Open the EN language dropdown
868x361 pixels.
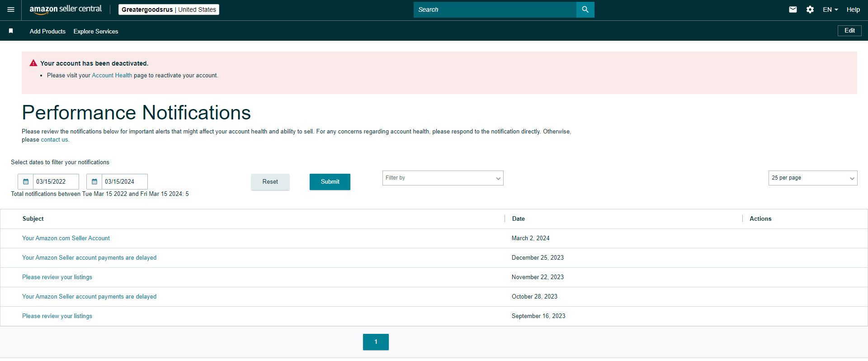click(830, 9)
